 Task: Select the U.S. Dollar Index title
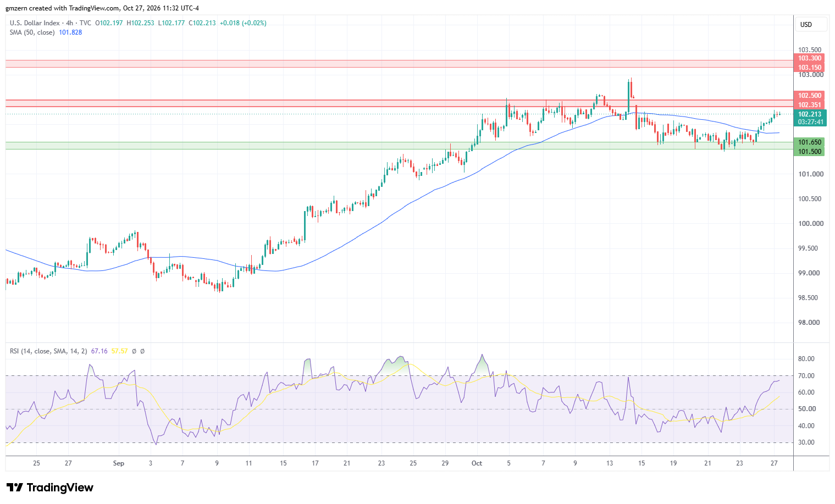[35, 23]
